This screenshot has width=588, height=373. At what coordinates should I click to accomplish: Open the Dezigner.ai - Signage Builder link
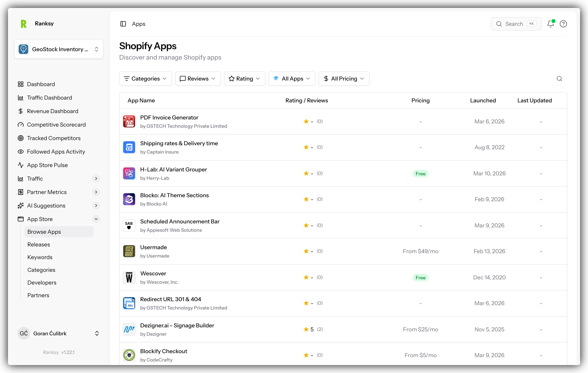[x=177, y=325]
